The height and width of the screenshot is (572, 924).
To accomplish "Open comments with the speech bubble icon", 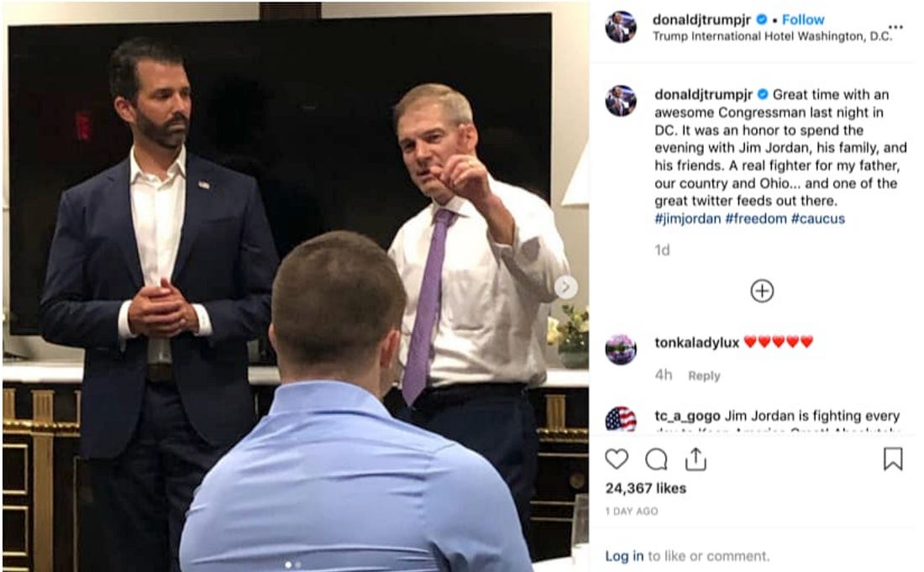I will 656,459.
